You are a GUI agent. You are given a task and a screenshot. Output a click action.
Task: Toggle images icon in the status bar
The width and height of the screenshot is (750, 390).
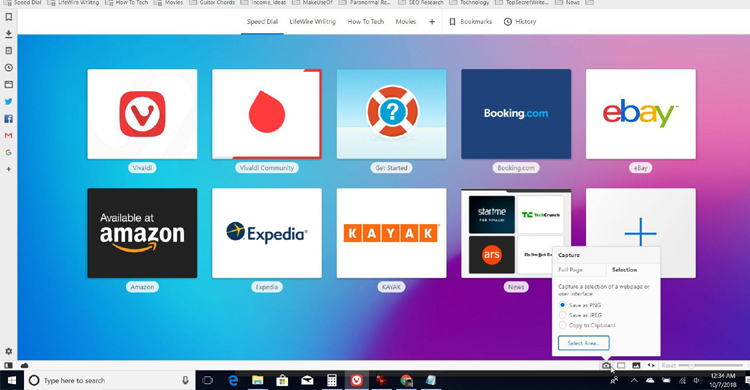click(x=636, y=366)
